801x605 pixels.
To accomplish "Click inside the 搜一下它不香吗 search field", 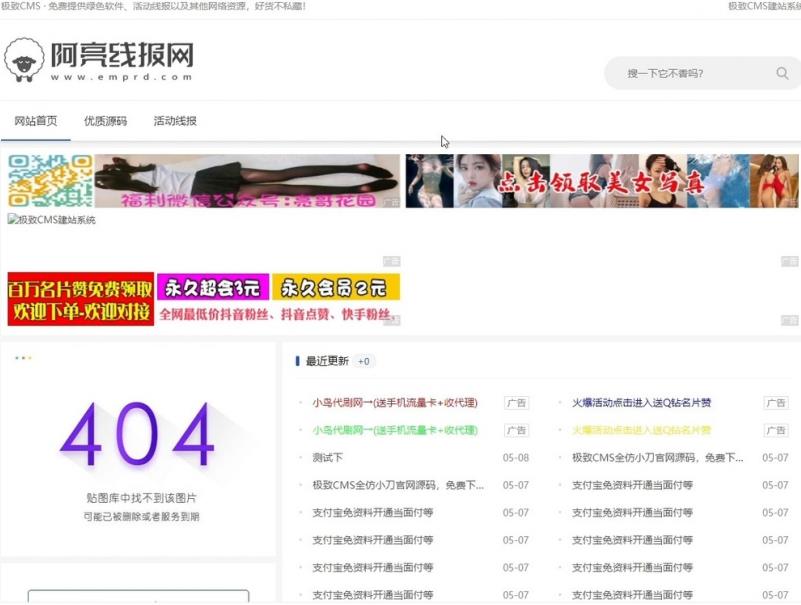I will (680, 73).
